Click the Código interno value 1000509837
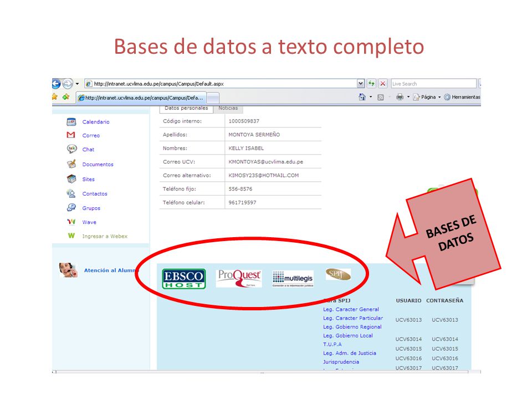 click(244, 121)
